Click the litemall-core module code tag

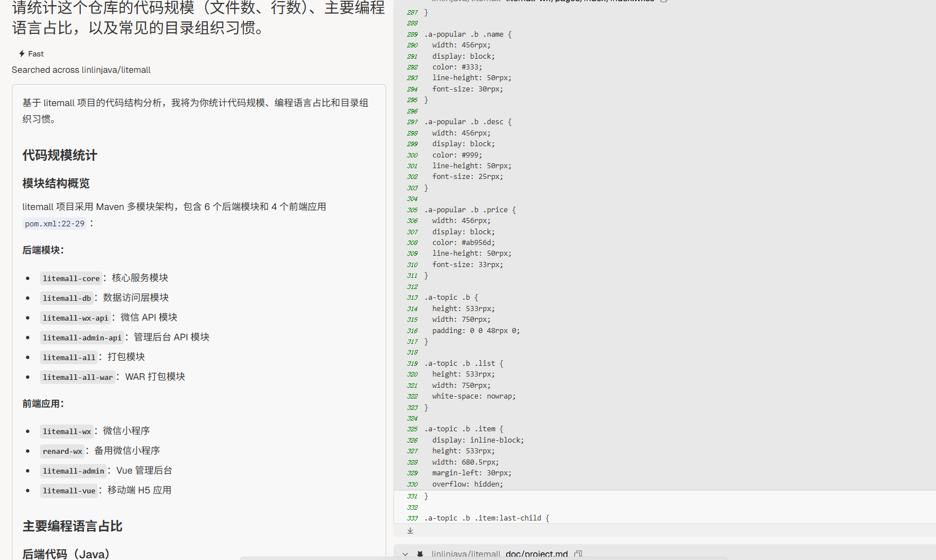click(x=71, y=278)
